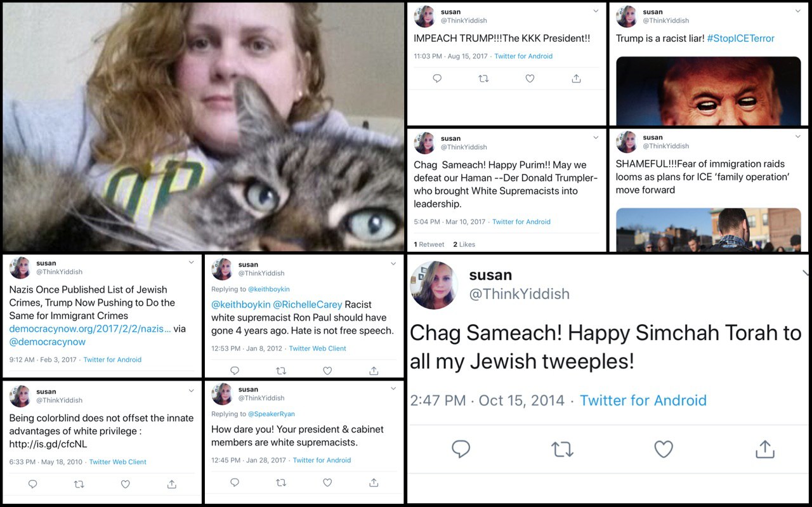This screenshot has height=507, width=812.
Task: Open chevron menu on Happy Purim tweet
Action: coord(595,138)
